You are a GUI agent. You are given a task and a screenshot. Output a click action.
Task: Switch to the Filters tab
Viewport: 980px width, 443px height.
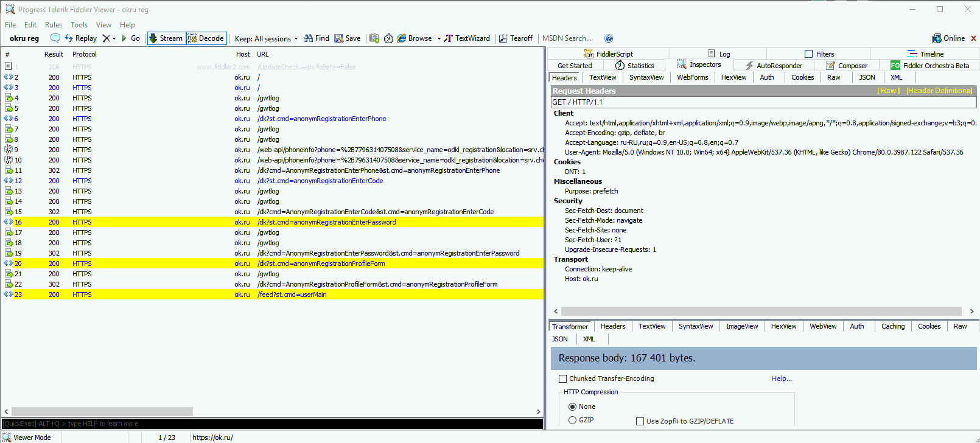[x=819, y=54]
